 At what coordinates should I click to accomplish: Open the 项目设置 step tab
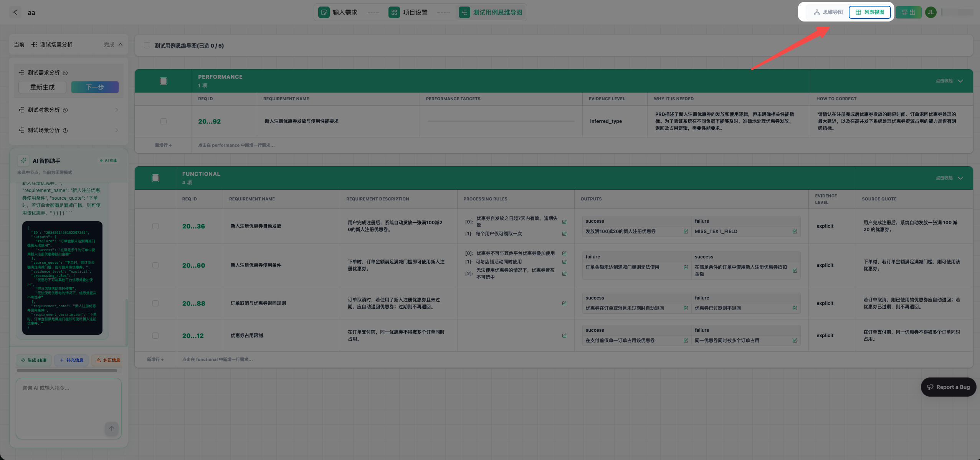point(408,12)
